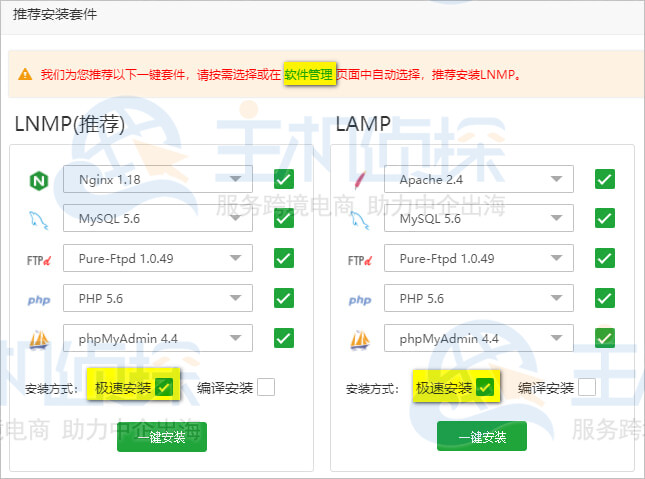
Task: Click the MySQL dolphin icon in LAMP
Action: pyautogui.click(x=360, y=220)
